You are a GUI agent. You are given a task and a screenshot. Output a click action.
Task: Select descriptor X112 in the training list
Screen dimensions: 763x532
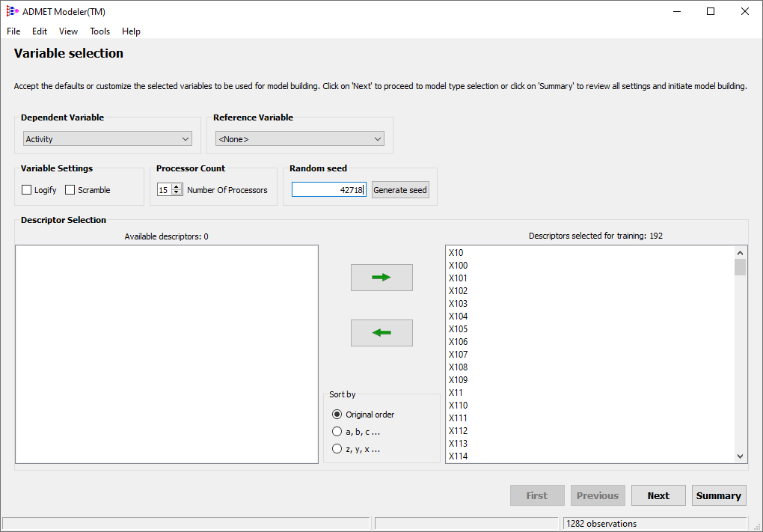458,431
